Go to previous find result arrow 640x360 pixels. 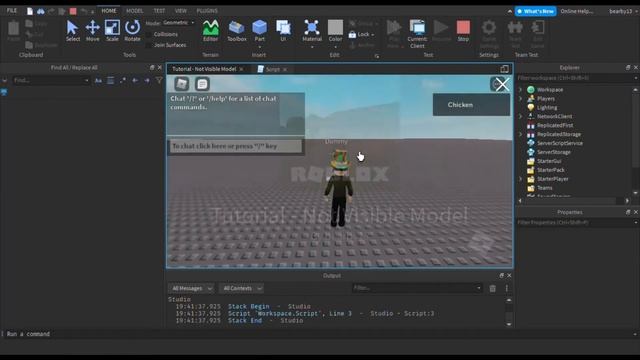coord(135,81)
